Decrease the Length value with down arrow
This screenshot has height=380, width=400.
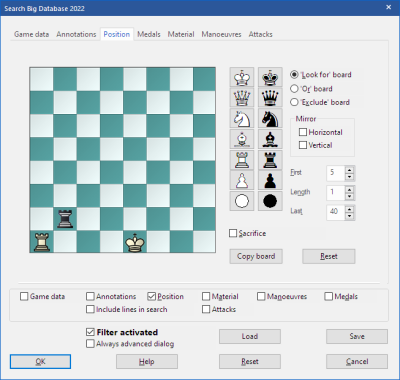349,196
